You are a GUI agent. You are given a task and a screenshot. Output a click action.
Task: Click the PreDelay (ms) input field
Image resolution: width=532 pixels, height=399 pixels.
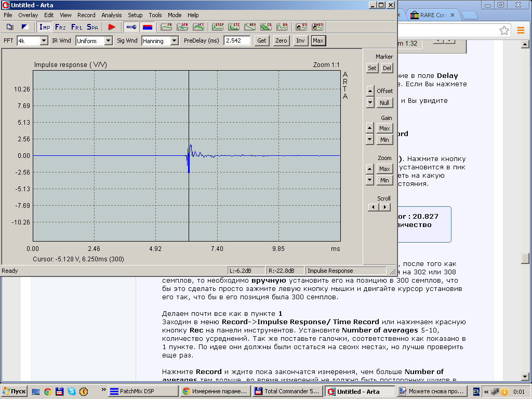237,41
